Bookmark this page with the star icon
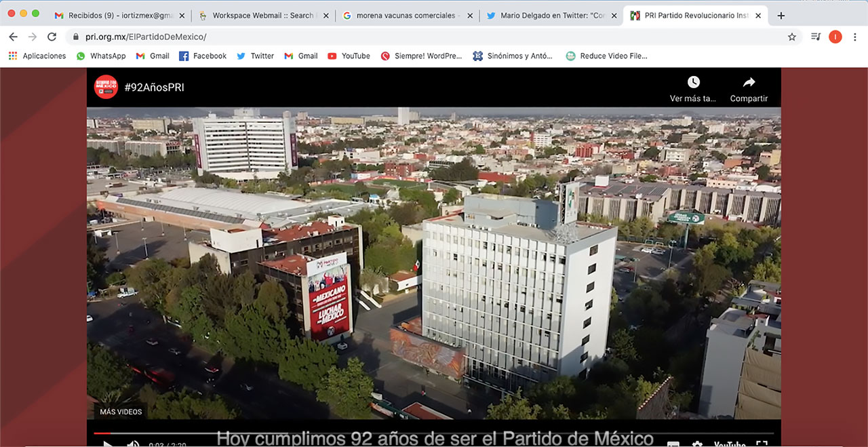The width and height of the screenshot is (868, 447). pyautogui.click(x=791, y=37)
